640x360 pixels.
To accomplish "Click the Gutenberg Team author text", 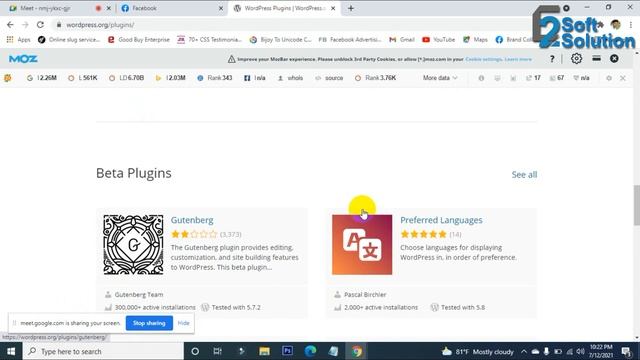I will click(x=139, y=295).
